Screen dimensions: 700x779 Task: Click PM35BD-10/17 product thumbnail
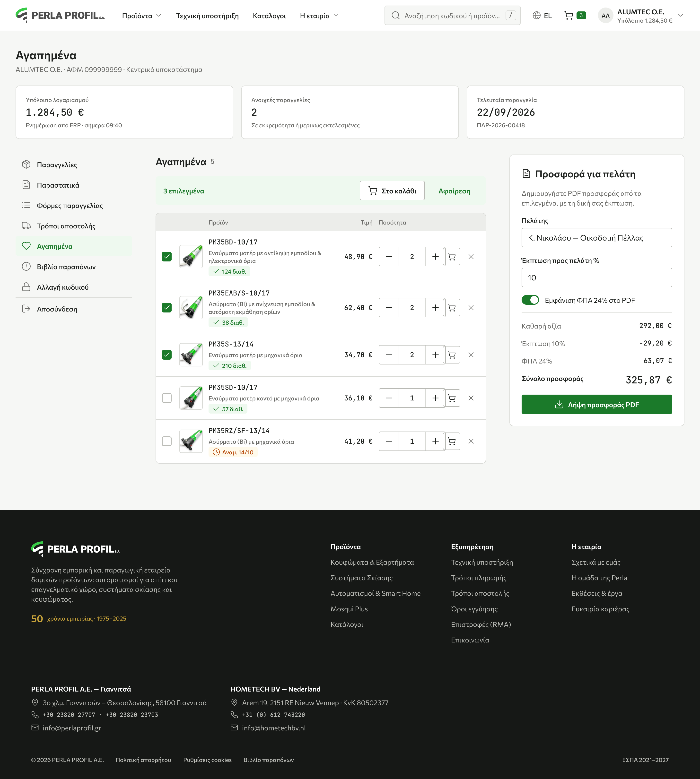coord(191,256)
